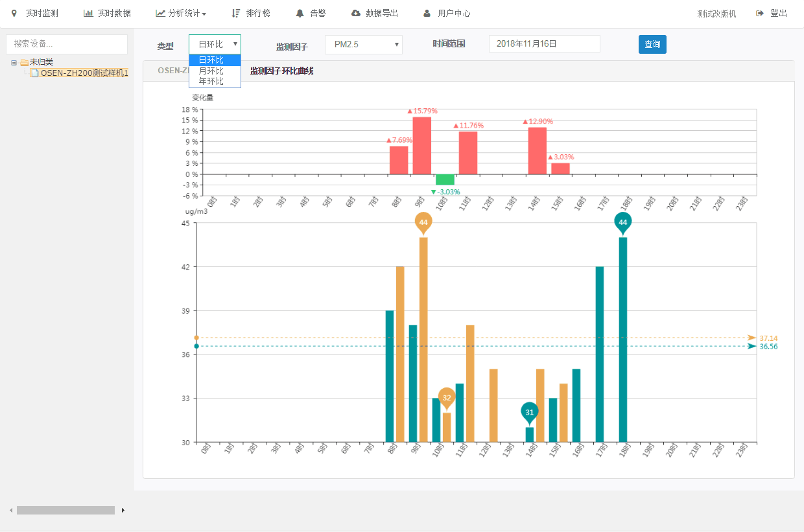Open the 监测因子 PM2.5 dropdown
The width and height of the screenshot is (804, 532).
(x=363, y=45)
